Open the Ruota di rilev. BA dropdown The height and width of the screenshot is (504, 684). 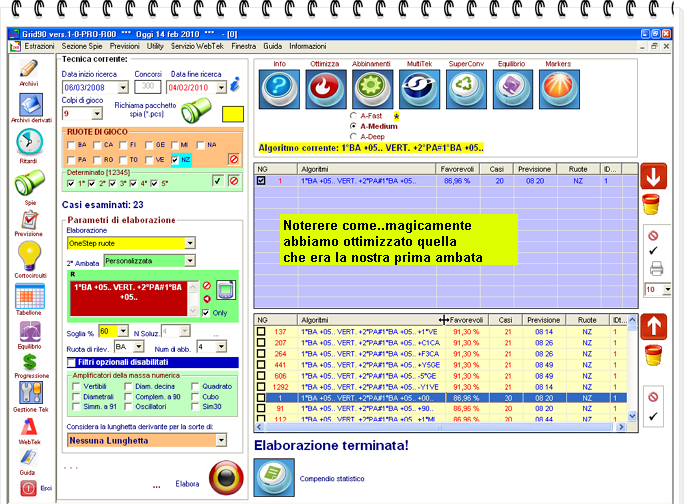(x=139, y=347)
